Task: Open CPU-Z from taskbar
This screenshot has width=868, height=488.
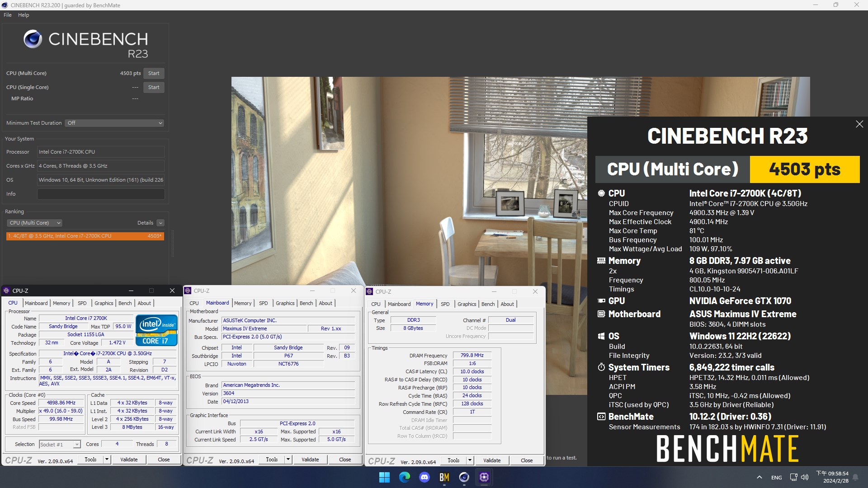Action: pos(484,477)
